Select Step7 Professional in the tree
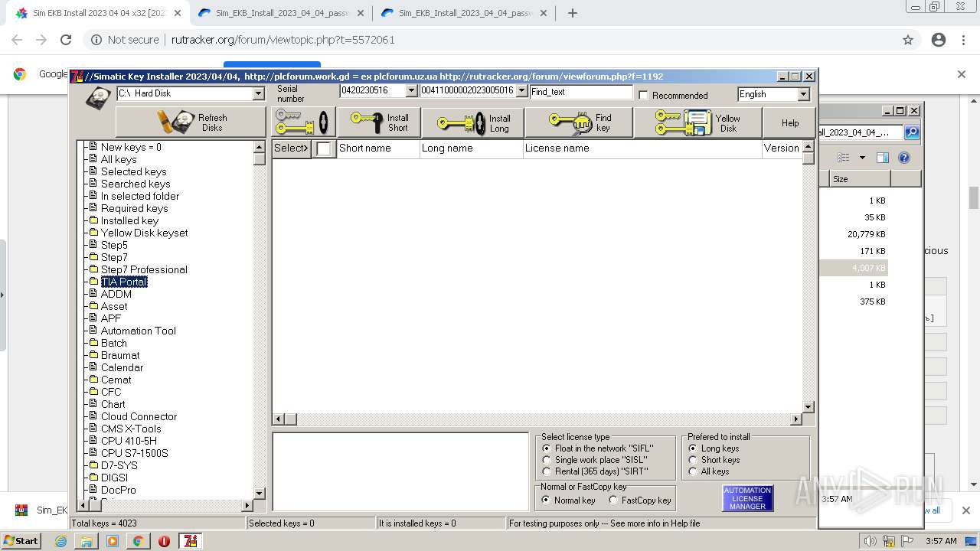 144,269
